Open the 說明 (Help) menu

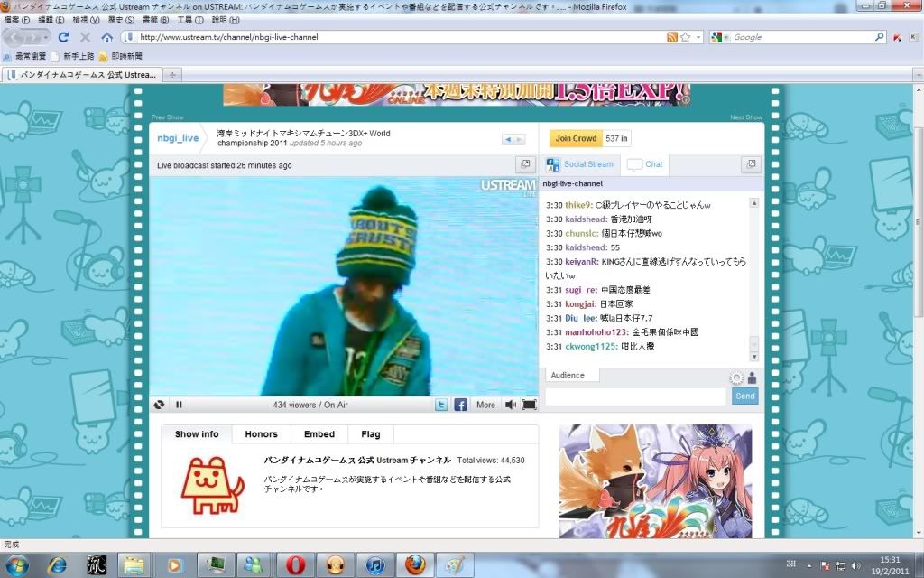(225, 20)
